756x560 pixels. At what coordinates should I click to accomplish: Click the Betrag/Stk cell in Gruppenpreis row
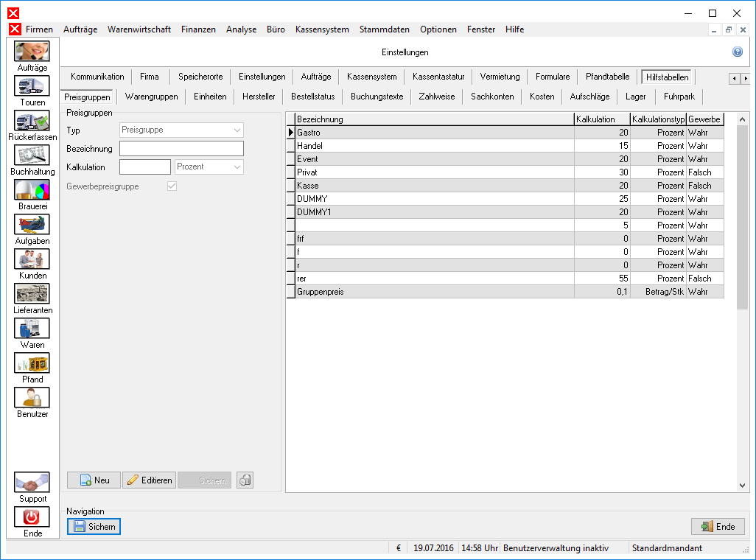(658, 292)
